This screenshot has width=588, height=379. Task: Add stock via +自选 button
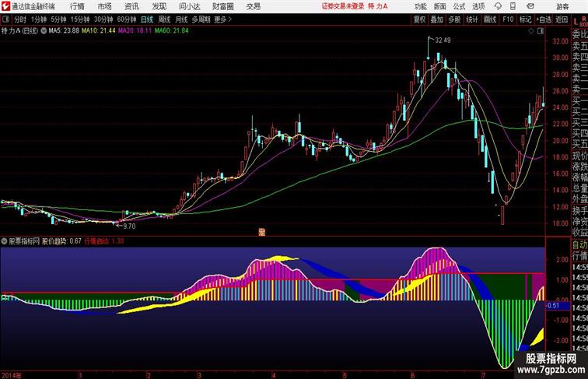click(x=544, y=19)
